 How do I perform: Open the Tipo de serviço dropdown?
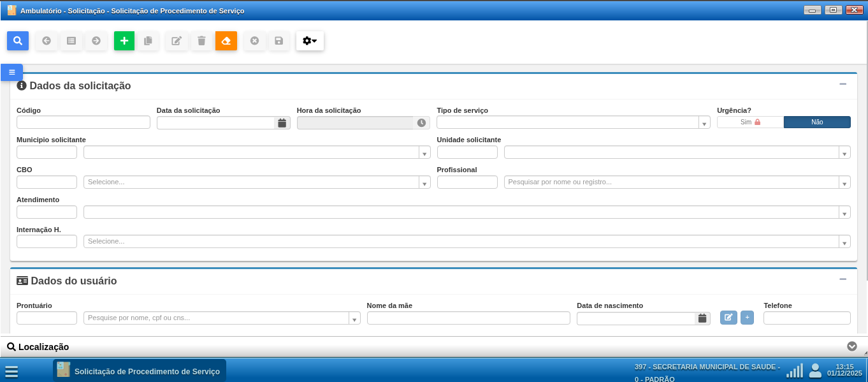(x=704, y=123)
